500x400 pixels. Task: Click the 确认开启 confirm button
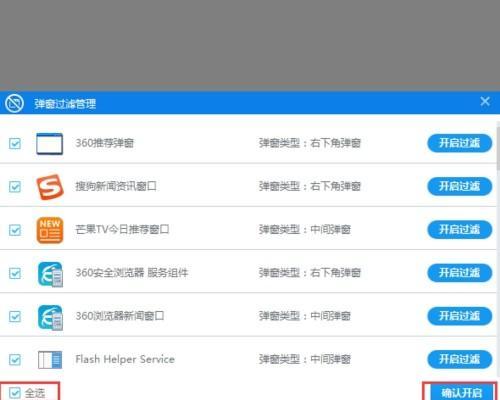click(x=461, y=392)
